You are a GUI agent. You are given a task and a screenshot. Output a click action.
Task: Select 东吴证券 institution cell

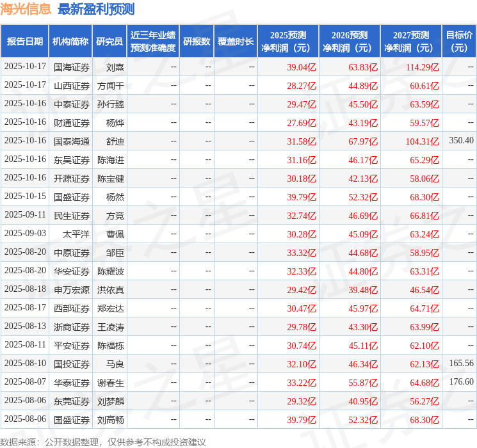tap(72, 160)
